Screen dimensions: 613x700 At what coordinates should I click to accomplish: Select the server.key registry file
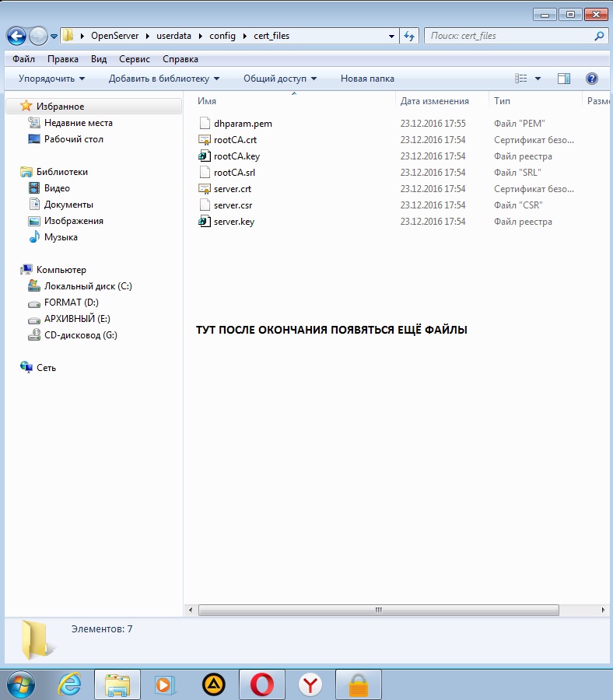(x=233, y=222)
